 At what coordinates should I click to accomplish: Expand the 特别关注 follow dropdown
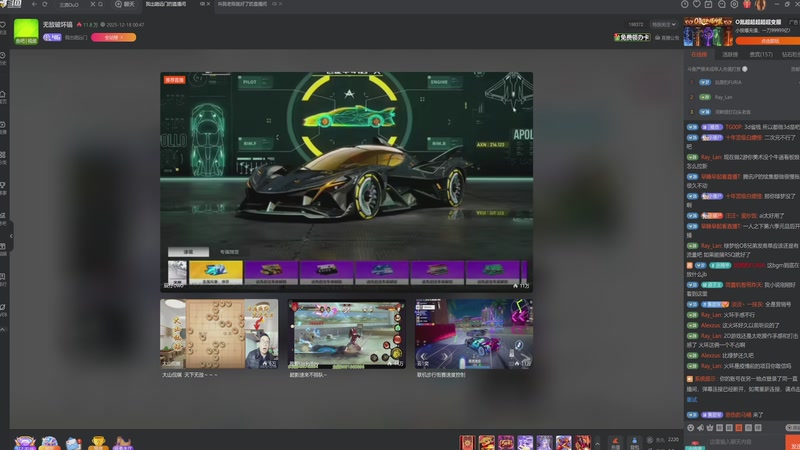tap(664, 24)
